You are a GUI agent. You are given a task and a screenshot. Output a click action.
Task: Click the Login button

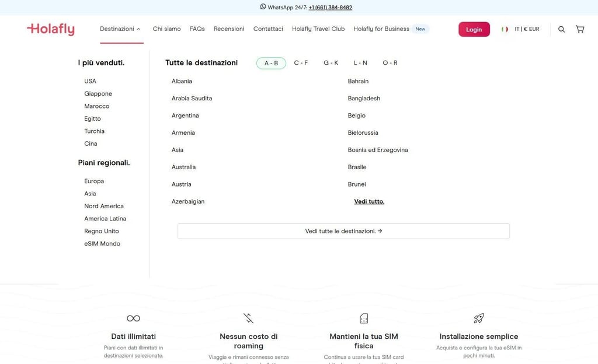tap(474, 29)
